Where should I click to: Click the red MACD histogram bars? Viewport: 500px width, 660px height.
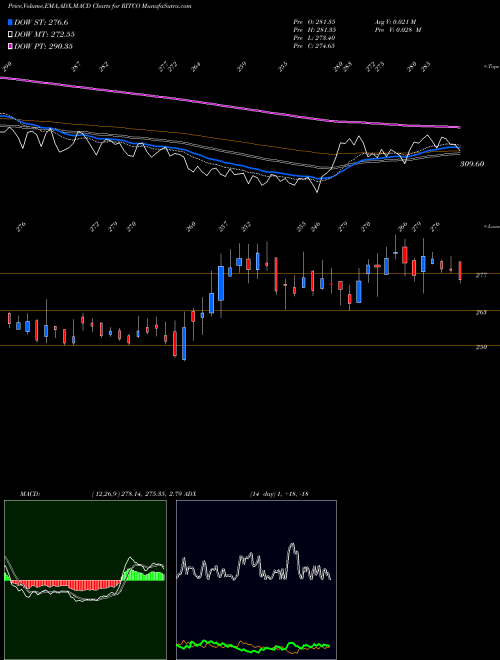[x=67, y=585]
